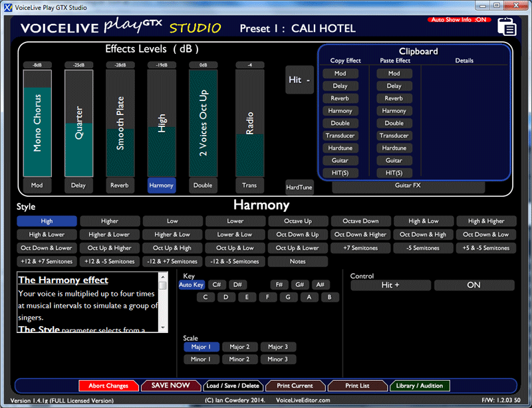Viewport: 532px width, 408px height.
Task: Open the Load / Save / Delete menu
Action: tap(233, 385)
